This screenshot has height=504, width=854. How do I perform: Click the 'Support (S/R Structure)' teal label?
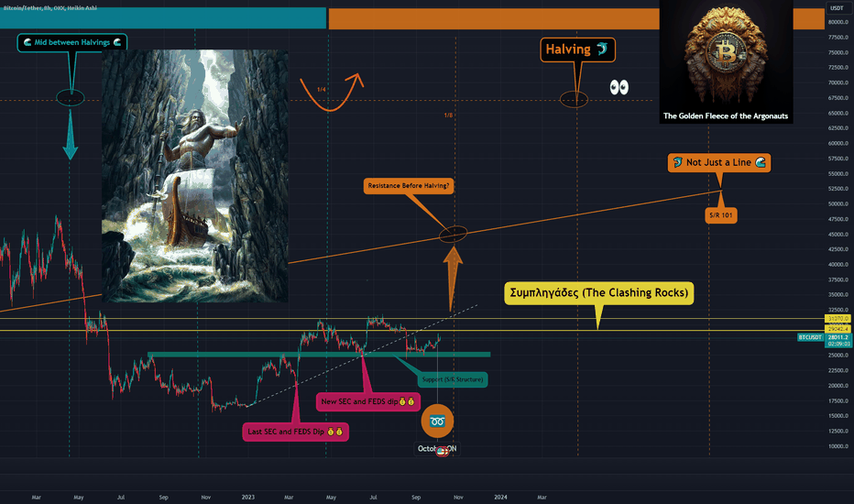pyautogui.click(x=452, y=379)
